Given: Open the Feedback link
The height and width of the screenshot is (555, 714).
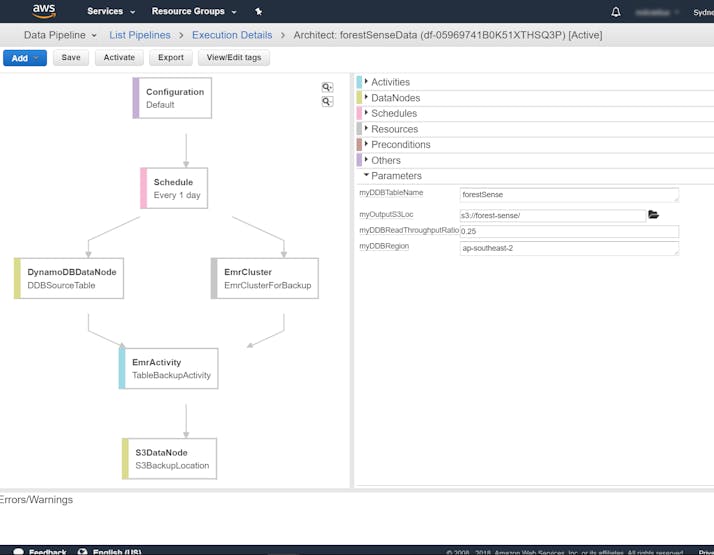Looking at the screenshot, I should pyautogui.click(x=40, y=551).
